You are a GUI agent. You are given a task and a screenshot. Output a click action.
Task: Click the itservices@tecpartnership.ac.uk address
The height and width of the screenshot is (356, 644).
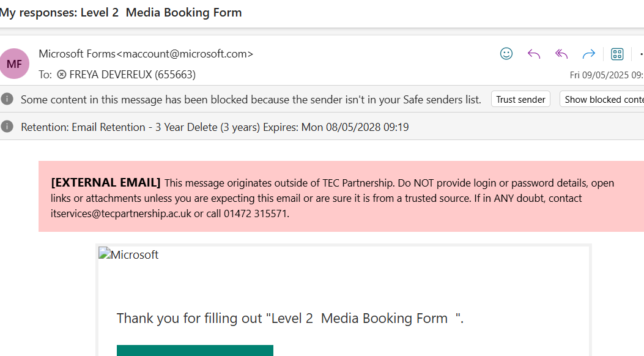120,213
